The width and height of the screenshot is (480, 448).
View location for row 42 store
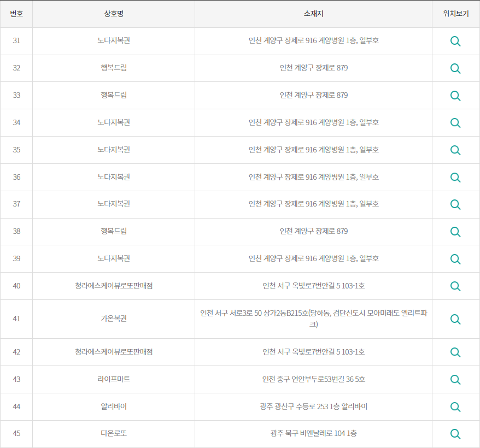[455, 352]
